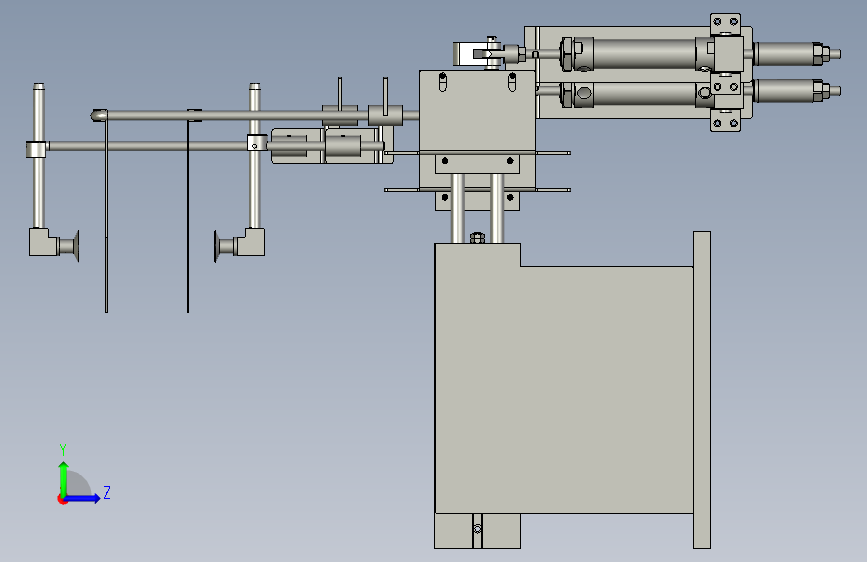867x562 pixels.
Task: Click the red origin dot of the triad
Action: tap(61, 499)
